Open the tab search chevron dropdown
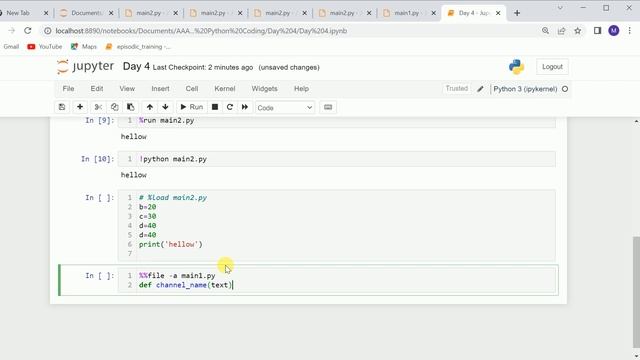 point(560,8)
